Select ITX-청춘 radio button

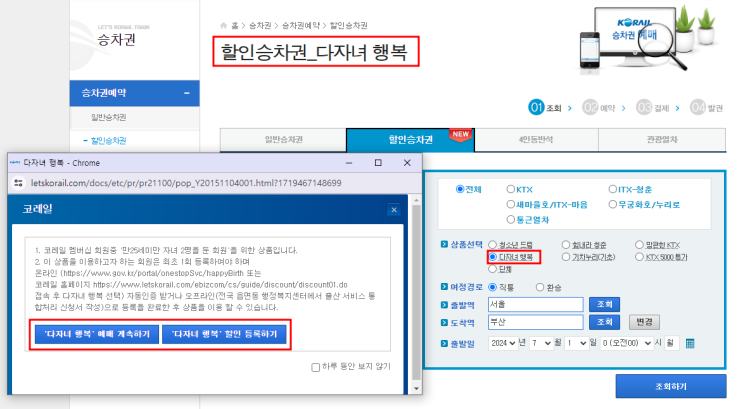pos(612,189)
